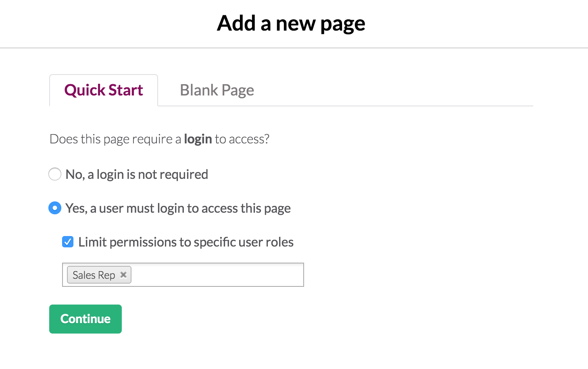Click the 'Rep' word inside the role tag
Image resolution: width=588 pixels, height=369 pixels.
106,275
